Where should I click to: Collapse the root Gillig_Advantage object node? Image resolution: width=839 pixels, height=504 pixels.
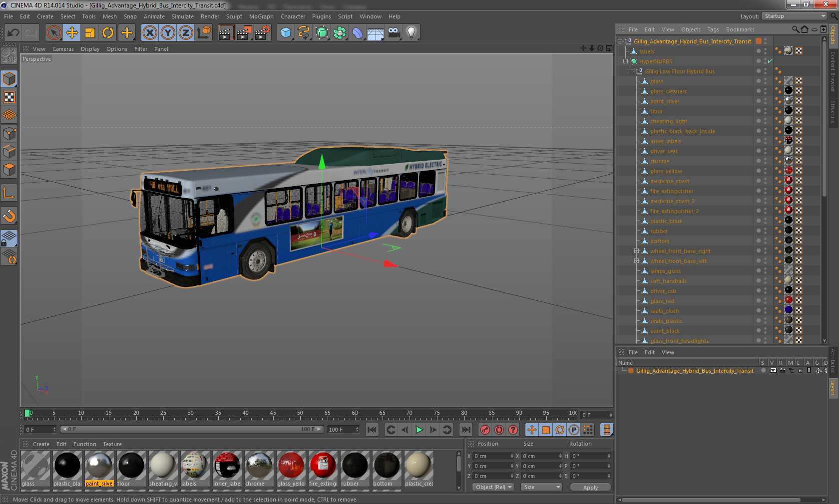click(x=620, y=41)
